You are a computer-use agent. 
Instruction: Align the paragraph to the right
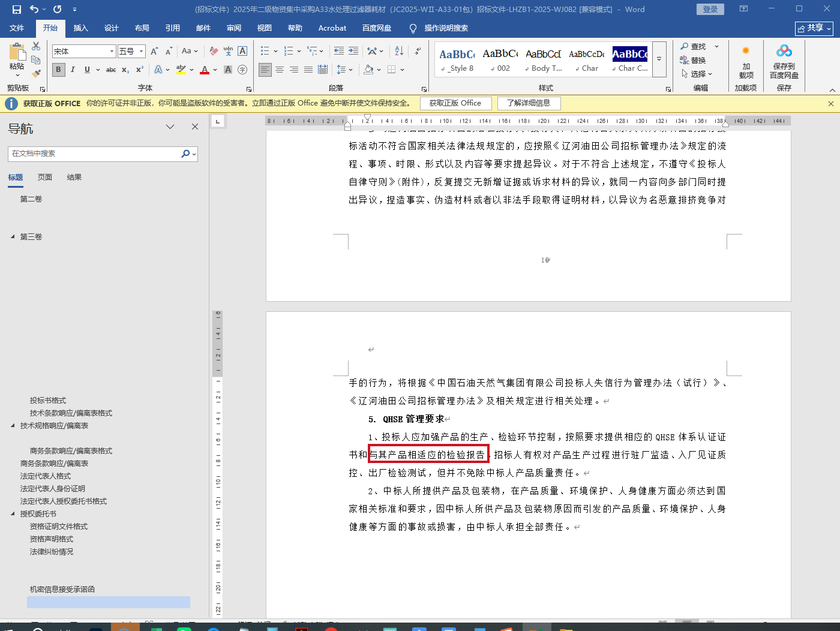294,70
